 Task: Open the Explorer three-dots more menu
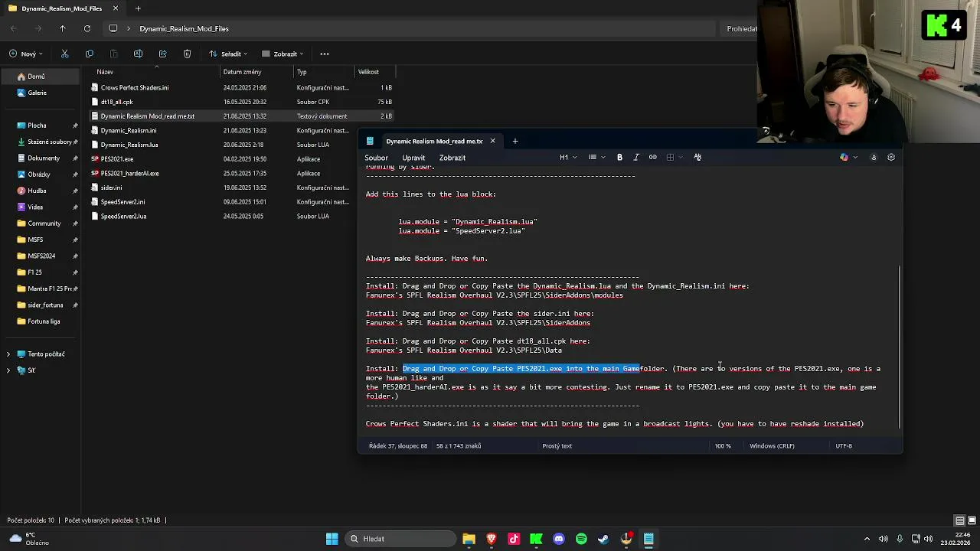(x=325, y=54)
